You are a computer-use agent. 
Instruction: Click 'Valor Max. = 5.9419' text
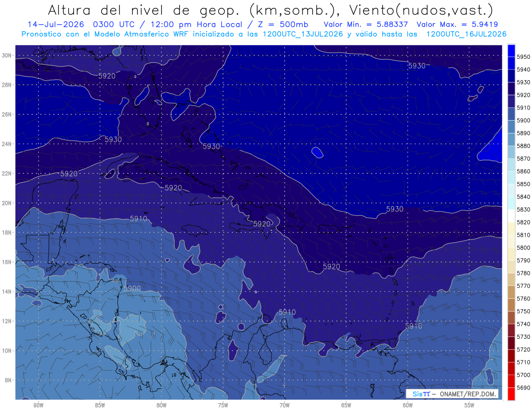(x=457, y=24)
